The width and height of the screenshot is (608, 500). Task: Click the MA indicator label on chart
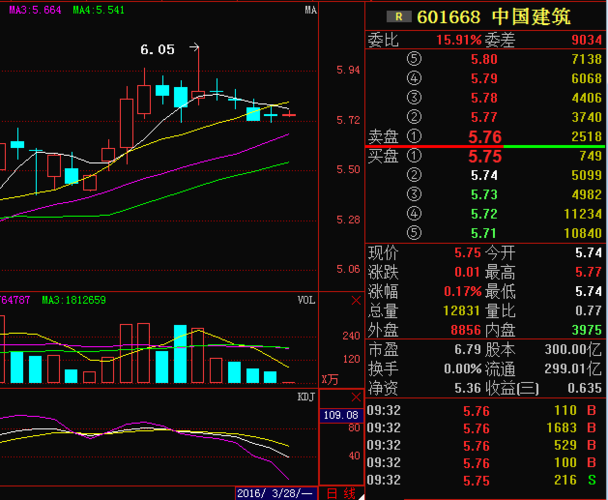pos(311,10)
